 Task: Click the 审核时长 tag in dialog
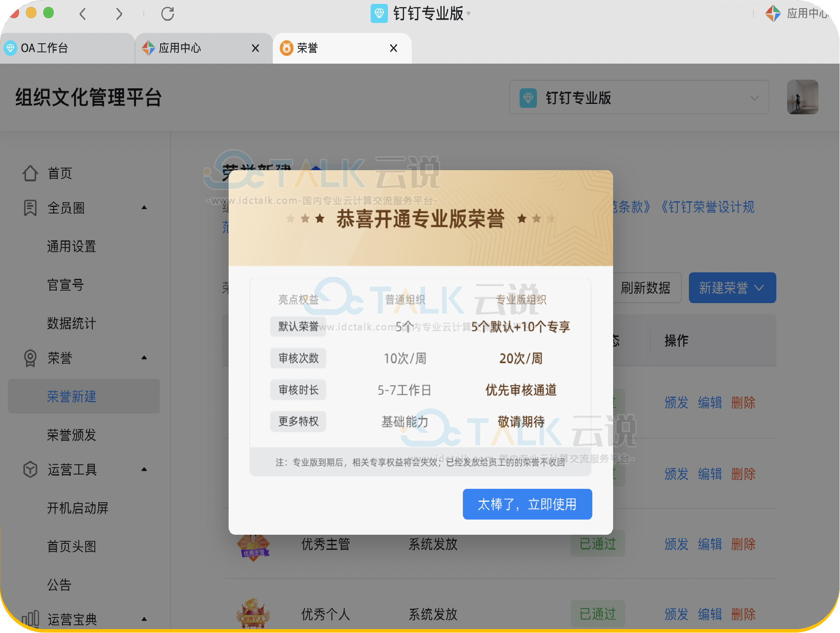(x=298, y=390)
